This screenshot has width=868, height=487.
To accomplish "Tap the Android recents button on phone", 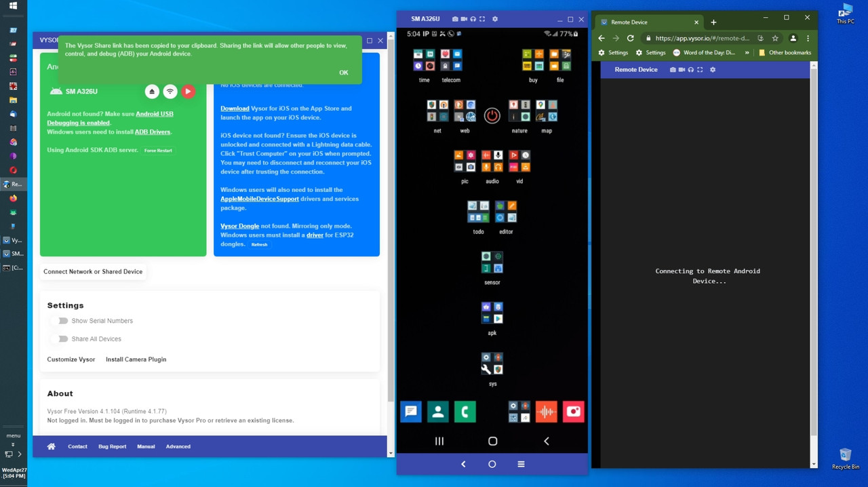I will 439,441.
